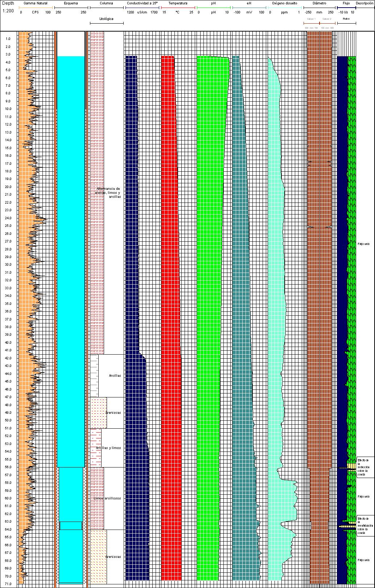375x588 pixels.
Task: Click the mV unit label
Action: pyautogui.click(x=249, y=12)
